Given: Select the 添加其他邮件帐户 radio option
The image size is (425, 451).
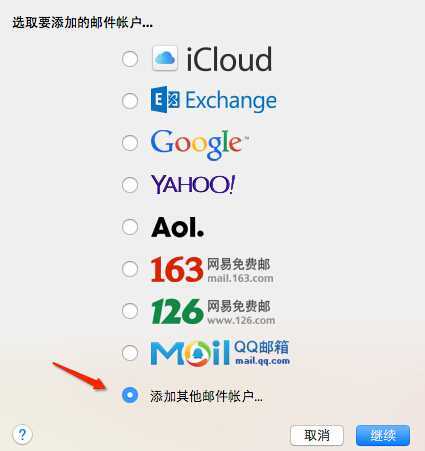Looking at the screenshot, I should [x=130, y=395].
